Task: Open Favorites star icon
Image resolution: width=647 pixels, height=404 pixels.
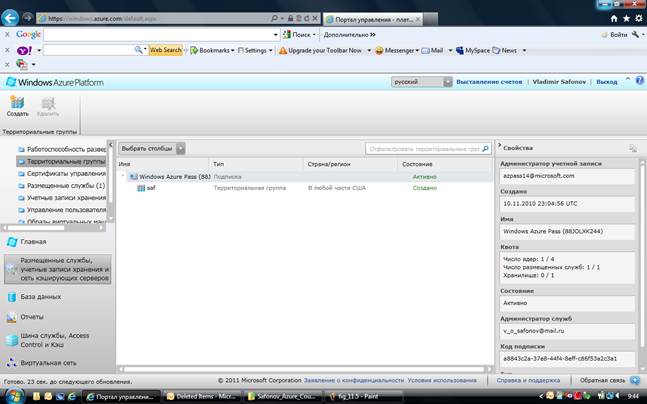Action: [626, 19]
